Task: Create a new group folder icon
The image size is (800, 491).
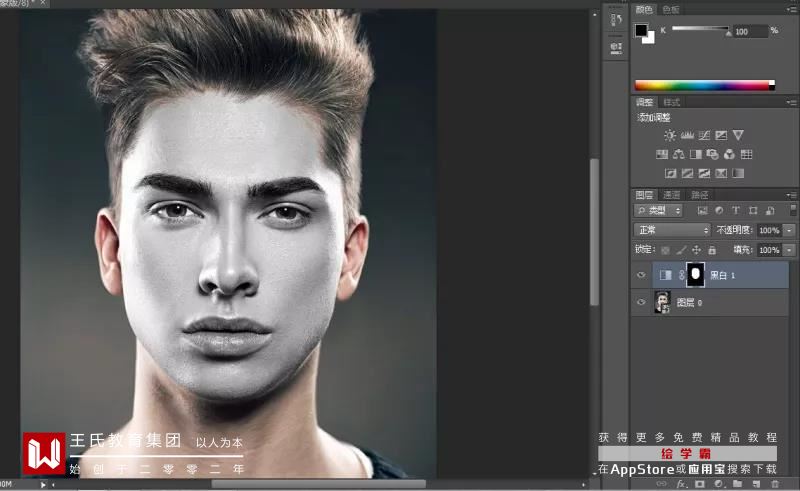Action: [x=737, y=483]
